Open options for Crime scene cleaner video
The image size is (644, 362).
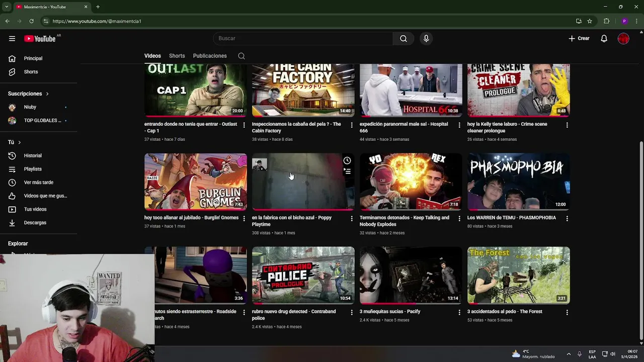click(567, 125)
